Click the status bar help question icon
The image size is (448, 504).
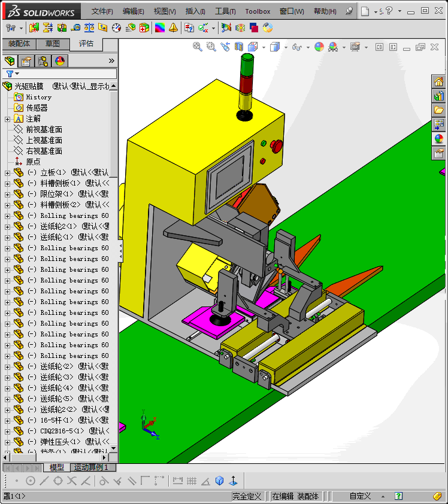(x=398, y=496)
